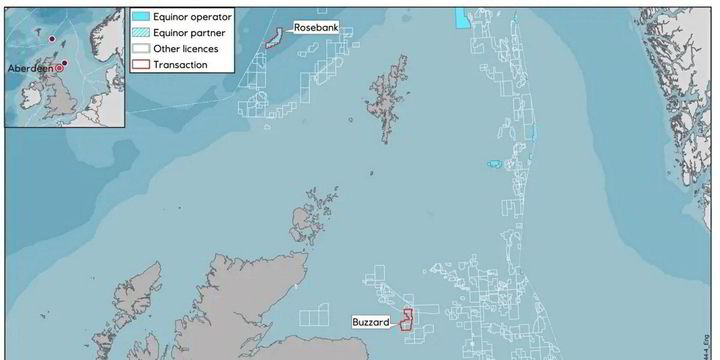The image size is (720, 360).
Task: Click the red Buzzard licence outline
Action: [x=406, y=320]
